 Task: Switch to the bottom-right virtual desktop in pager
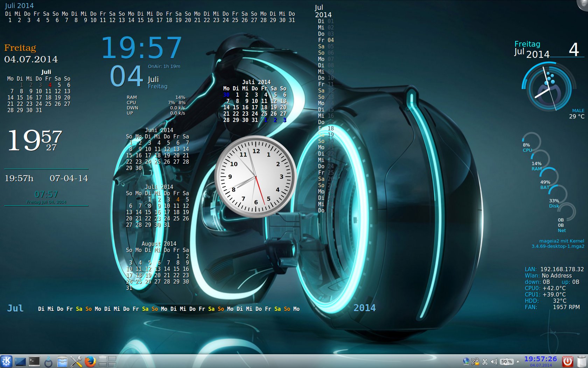point(112,364)
